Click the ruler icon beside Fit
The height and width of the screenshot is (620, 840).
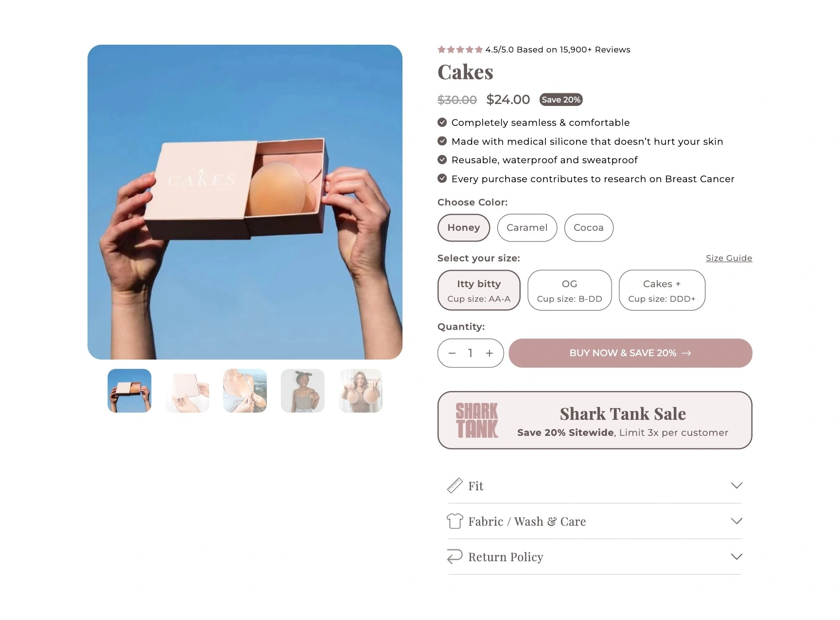click(455, 485)
